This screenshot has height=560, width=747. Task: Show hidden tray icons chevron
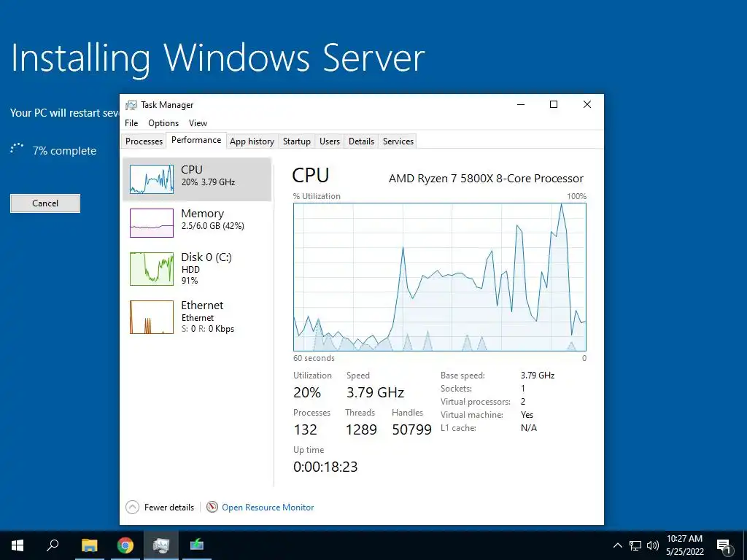coord(617,545)
